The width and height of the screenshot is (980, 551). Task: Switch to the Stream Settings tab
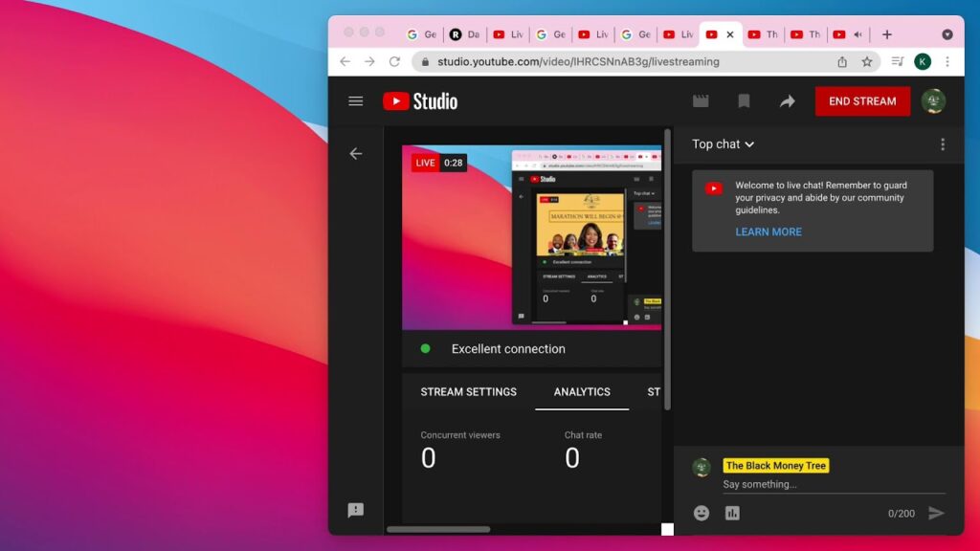coord(468,392)
